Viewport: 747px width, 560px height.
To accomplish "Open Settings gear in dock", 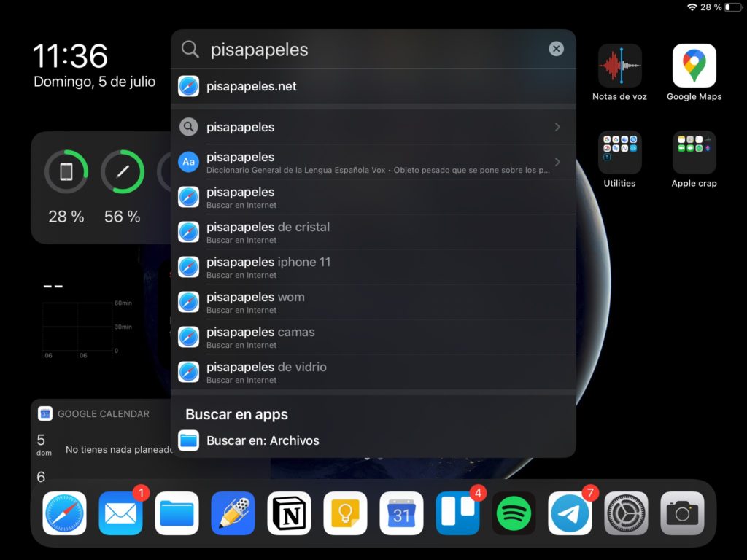I will pos(626,513).
